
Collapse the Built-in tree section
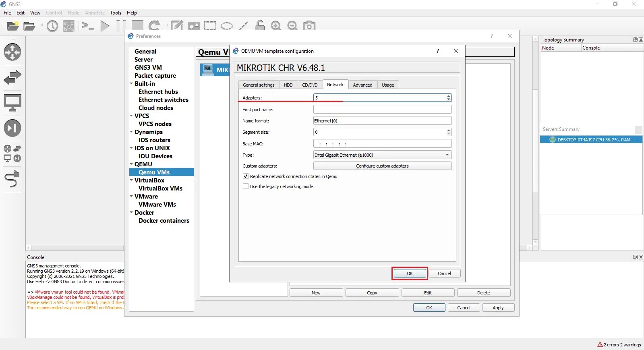pyautogui.click(x=131, y=84)
